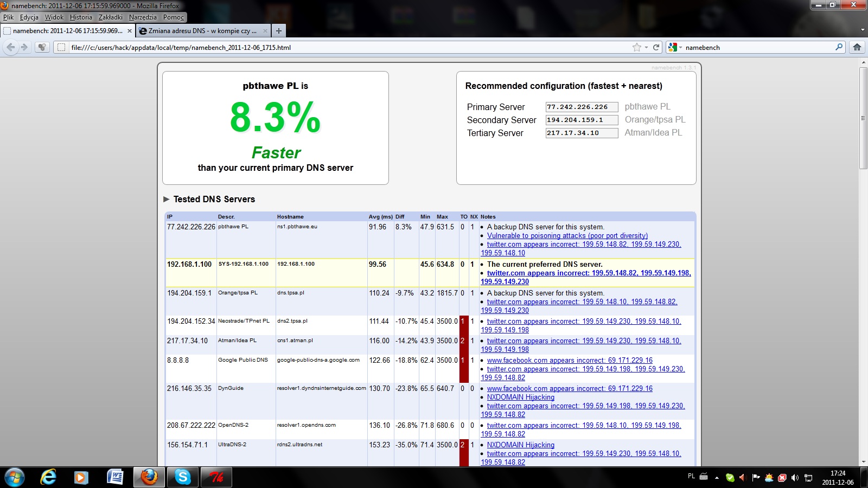The image size is (868, 488).
Task: Click the address bar URL field
Action: [x=347, y=47]
